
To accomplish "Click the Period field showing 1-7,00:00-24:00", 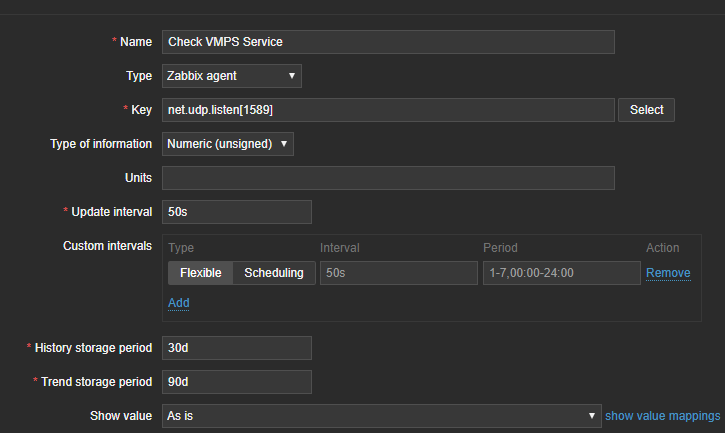I will 560,273.
